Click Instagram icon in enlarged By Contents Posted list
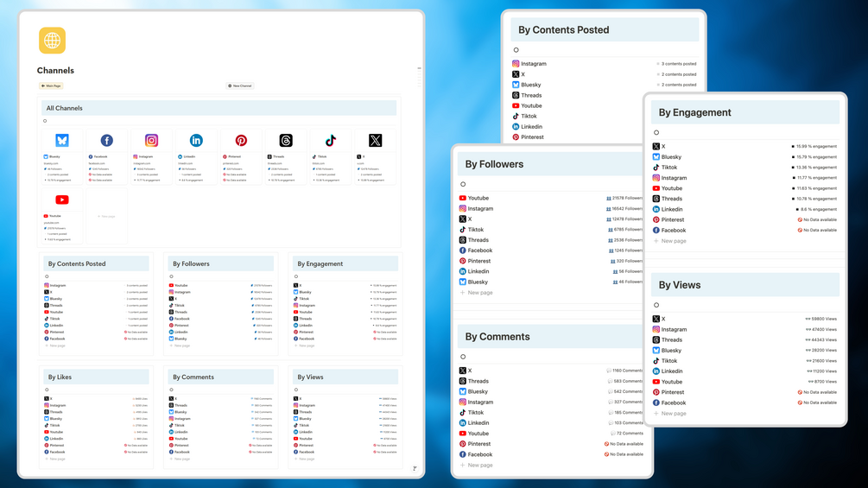Screen dimensions: 868x488 pos(516,64)
